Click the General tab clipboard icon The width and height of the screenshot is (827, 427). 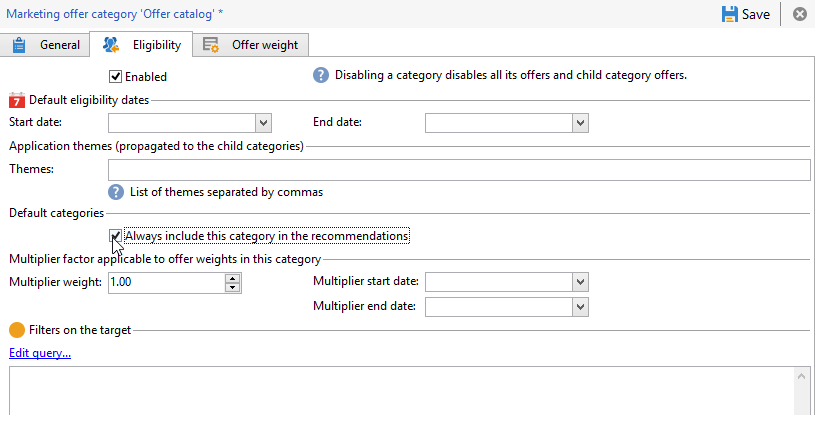click(x=19, y=45)
